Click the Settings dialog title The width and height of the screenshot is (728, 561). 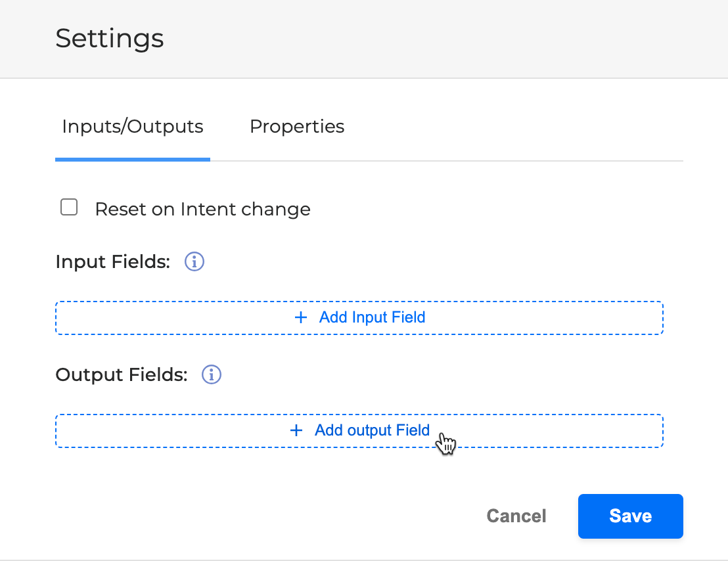(110, 38)
